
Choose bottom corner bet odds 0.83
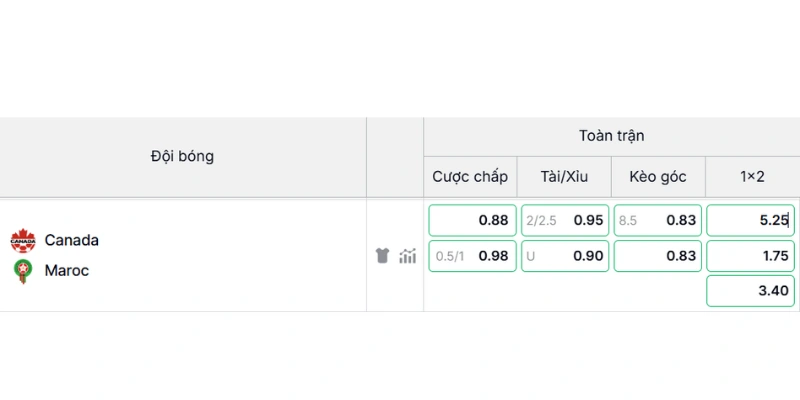[658, 256]
